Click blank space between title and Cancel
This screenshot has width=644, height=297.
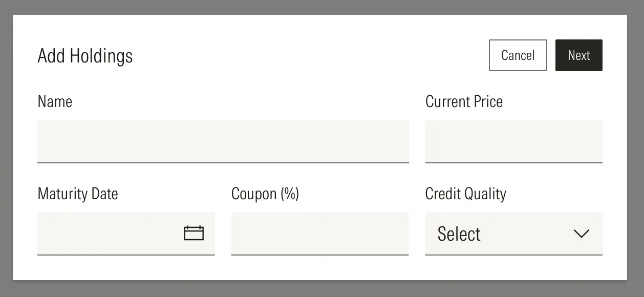307,55
